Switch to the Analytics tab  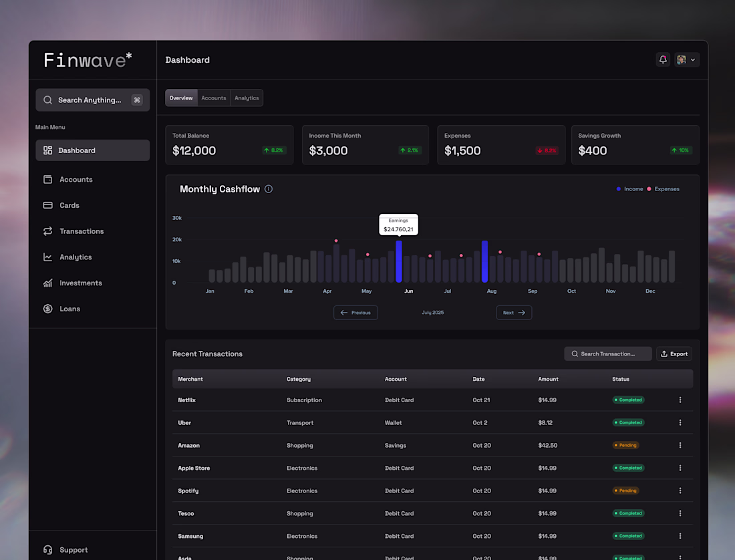(x=247, y=98)
